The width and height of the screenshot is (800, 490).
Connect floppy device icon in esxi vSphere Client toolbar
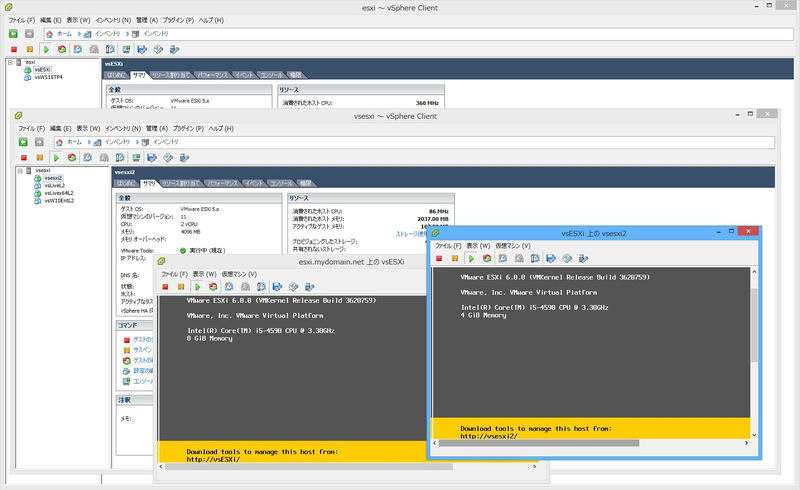[142, 50]
